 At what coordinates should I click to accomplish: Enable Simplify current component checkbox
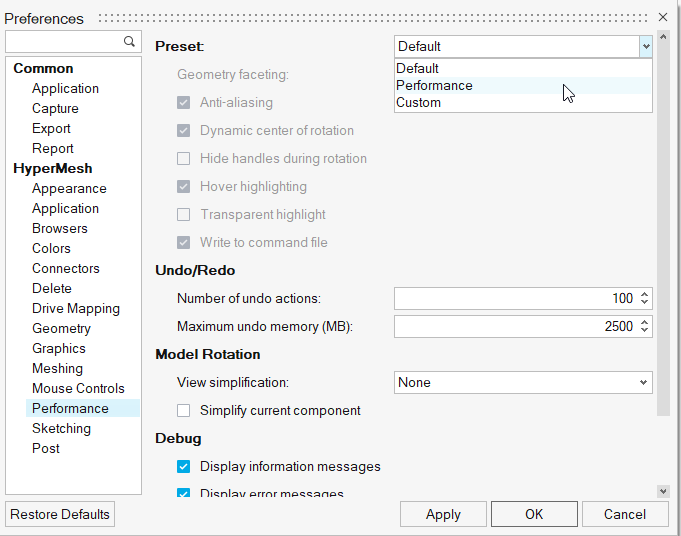click(183, 410)
